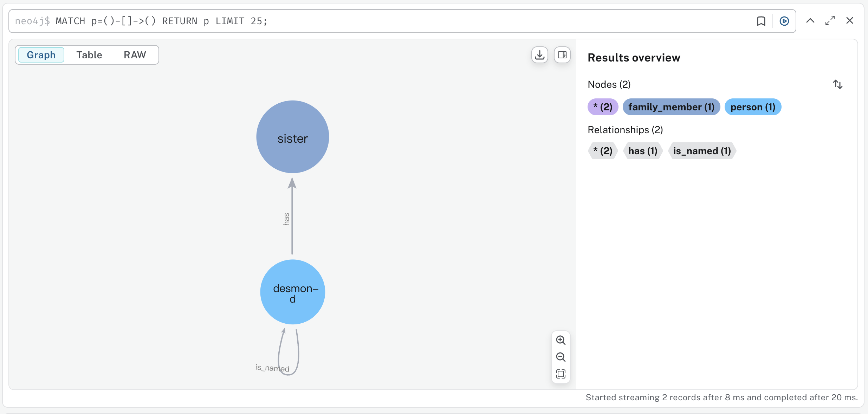
Task: Zoom out of the graph
Action: click(x=561, y=357)
